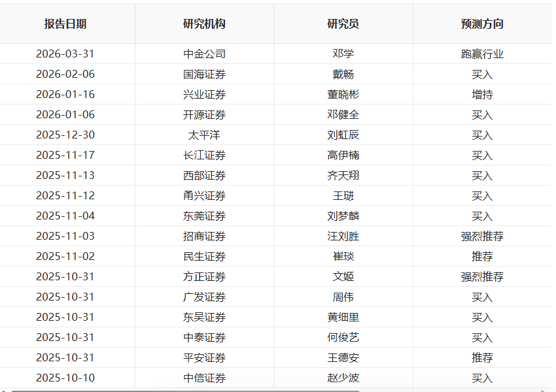Click the 预测方向 column header

[482, 24]
